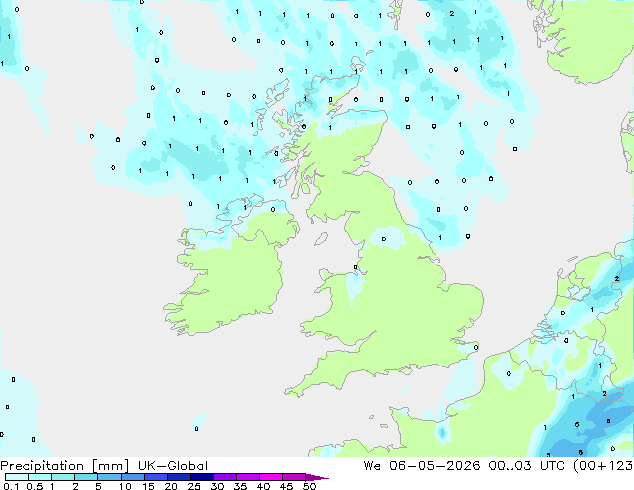Click the legend label "0.5"
Screen dimensions: 634x490
pyautogui.click(x=34, y=486)
